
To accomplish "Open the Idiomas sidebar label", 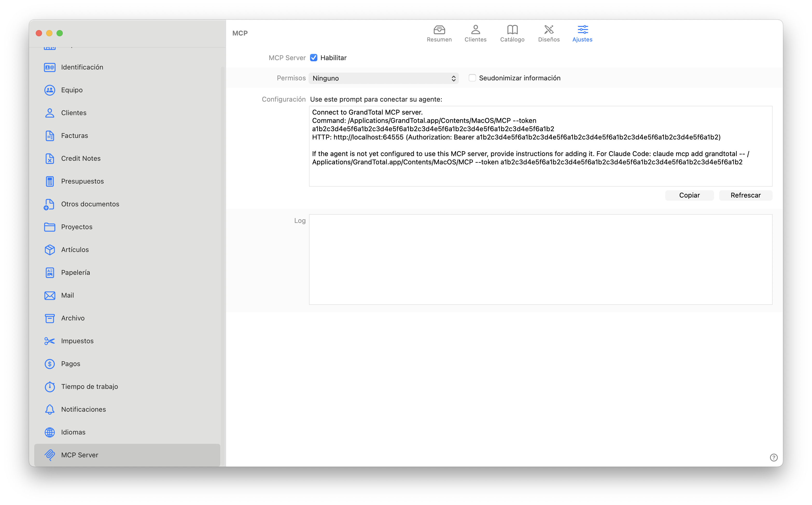I will [73, 432].
